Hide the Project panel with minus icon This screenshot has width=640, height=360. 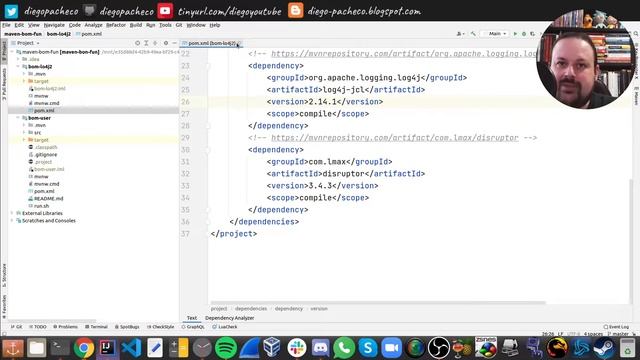pyautogui.click(x=174, y=43)
